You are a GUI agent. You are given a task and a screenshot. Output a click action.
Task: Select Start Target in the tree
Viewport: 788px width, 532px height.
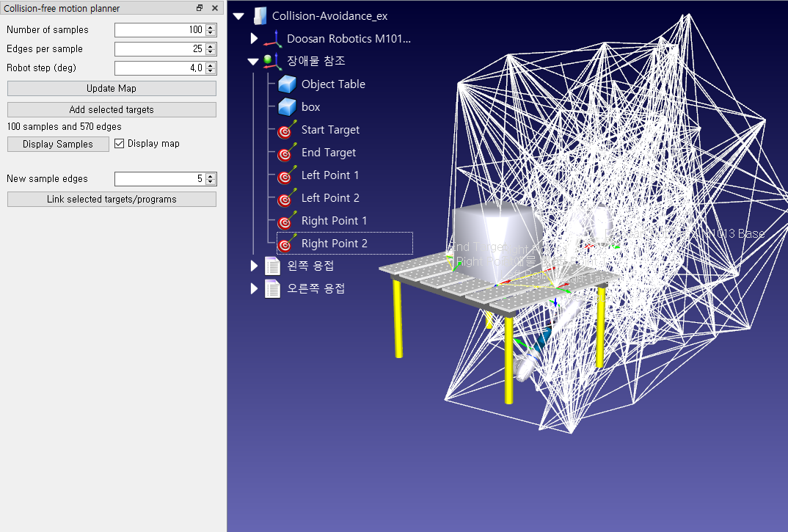pyautogui.click(x=330, y=130)
